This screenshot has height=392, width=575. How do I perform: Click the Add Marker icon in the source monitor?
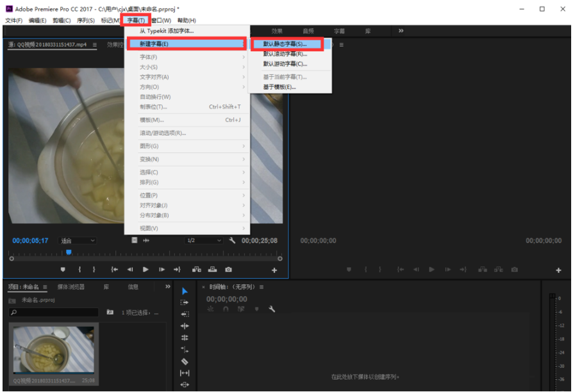pyautogui.click(x=63, y=269)
